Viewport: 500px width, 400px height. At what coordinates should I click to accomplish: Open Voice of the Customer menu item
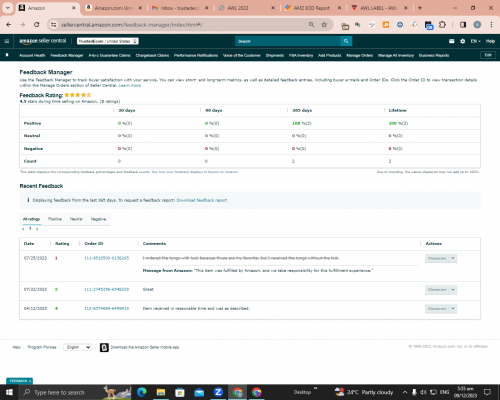click(242, 55)
